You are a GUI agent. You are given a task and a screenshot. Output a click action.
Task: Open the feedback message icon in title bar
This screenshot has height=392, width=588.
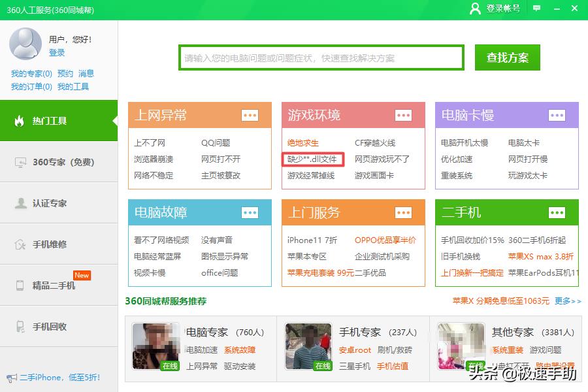(x=536, y=8)
